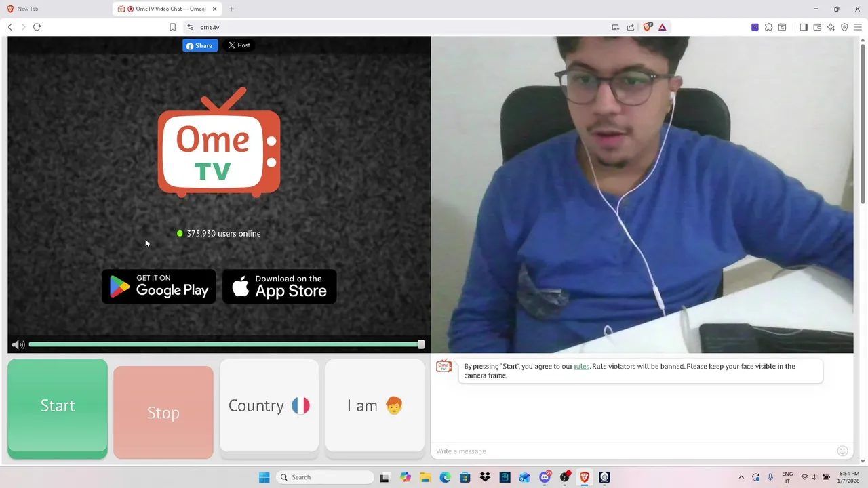The width and height of the screenshot is (868, 488).
Task: Switch the ENG IT input language
Action: [x=787, y=477]
